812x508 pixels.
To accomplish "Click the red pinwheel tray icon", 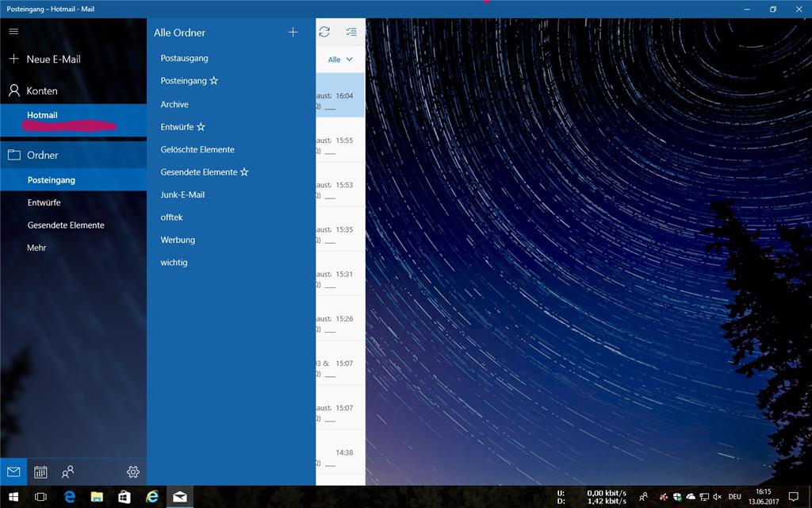I will point(664,497).
